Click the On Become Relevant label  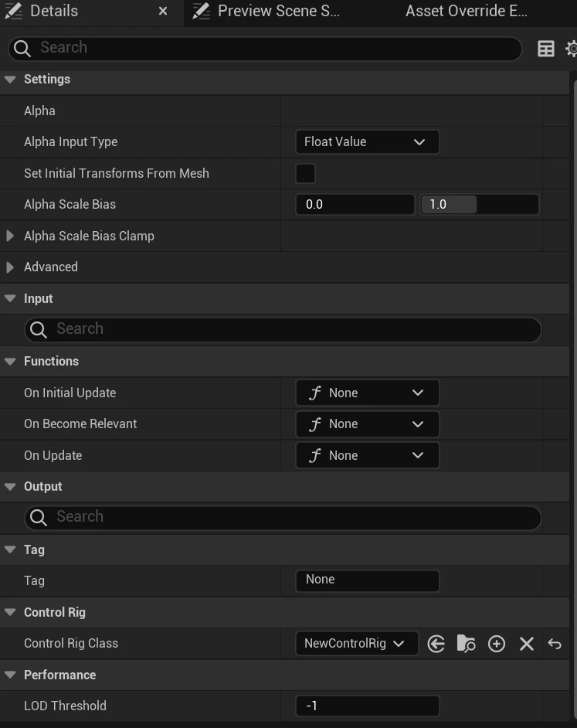click(80, 424)
